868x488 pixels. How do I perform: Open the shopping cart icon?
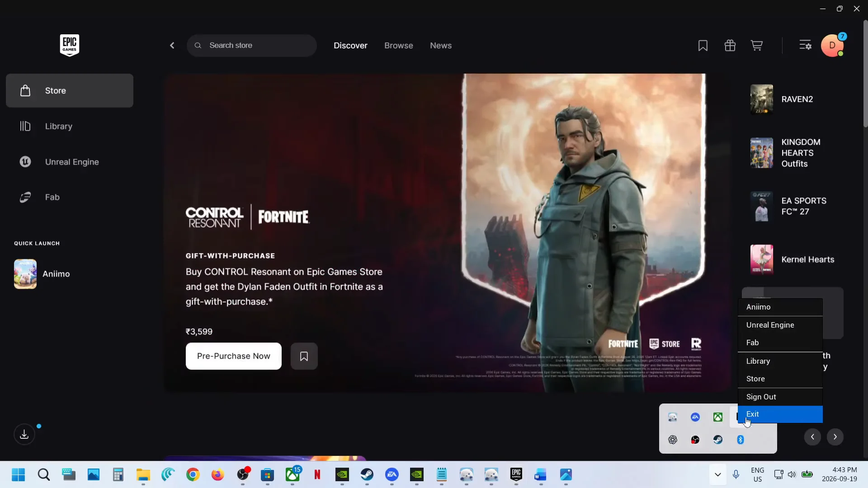tap(757, 45)
